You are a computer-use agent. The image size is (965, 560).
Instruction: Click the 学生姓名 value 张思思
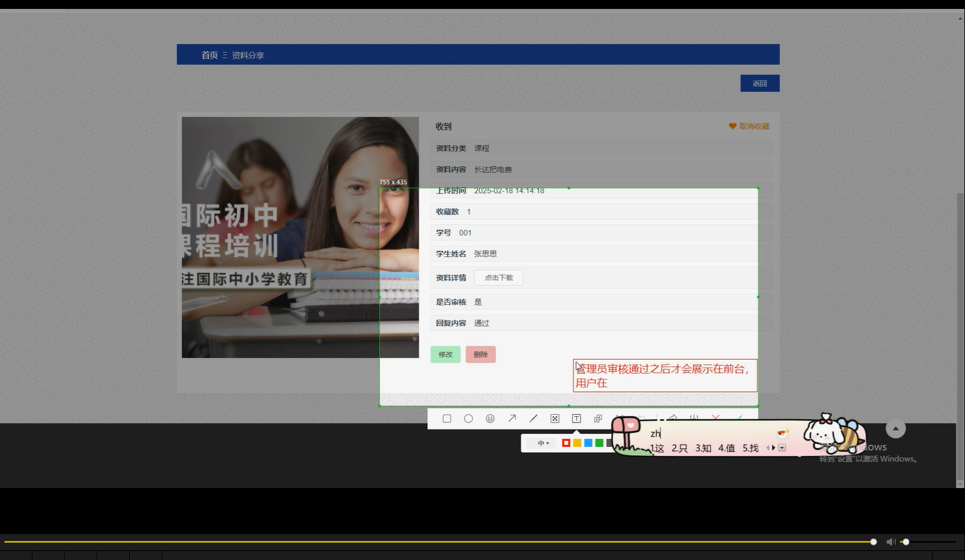point(486,254)
